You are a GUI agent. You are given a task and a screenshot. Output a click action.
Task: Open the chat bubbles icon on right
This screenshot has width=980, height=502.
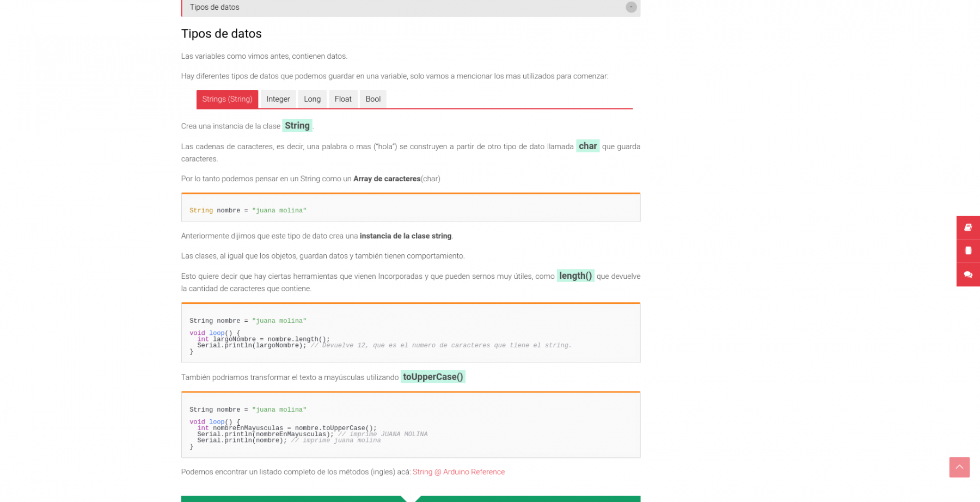(968, 274)
